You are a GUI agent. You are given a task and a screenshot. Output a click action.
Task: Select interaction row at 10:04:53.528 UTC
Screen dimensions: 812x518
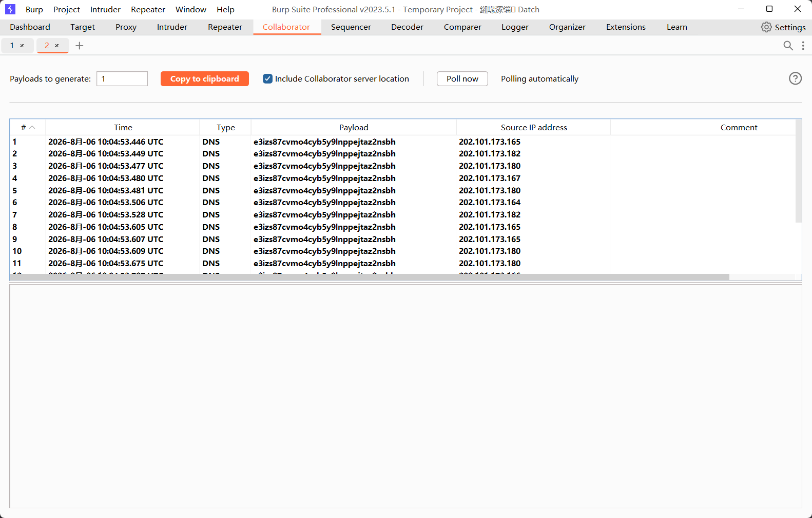click(x=402, y=214)
